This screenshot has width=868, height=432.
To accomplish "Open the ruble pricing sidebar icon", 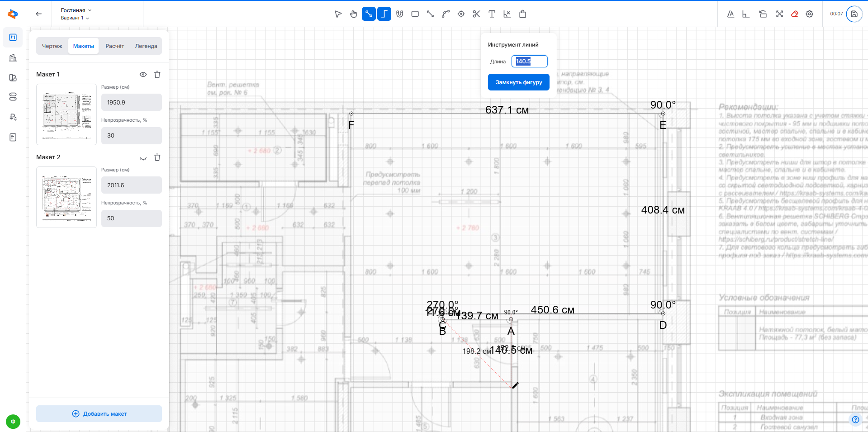I will [13, 117].
